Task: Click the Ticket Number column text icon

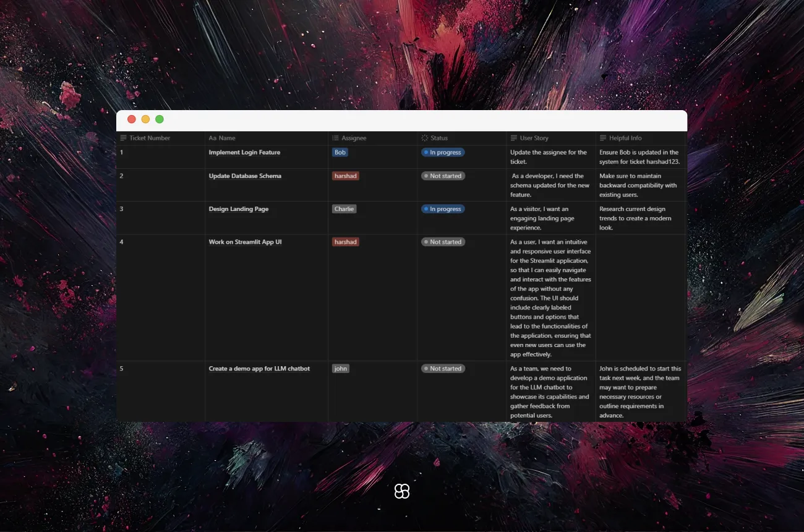Action: pyautogui.click(x=124, y=138)
